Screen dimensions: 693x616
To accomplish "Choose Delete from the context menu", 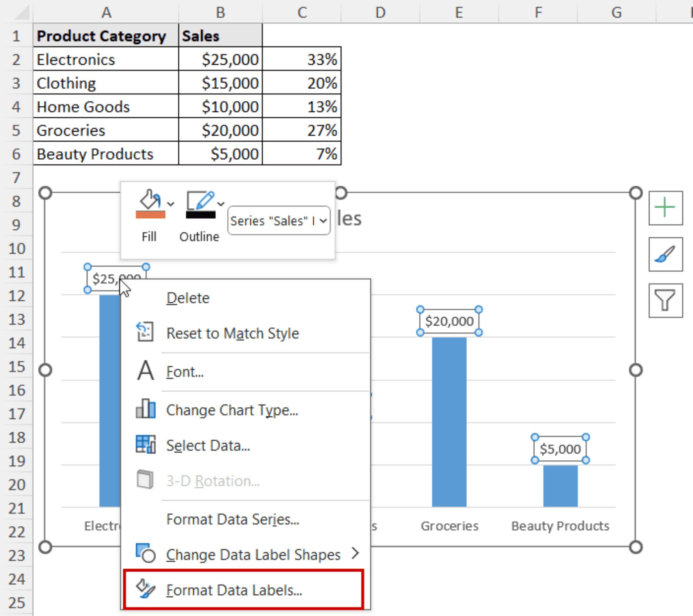I will coord(188,298).
